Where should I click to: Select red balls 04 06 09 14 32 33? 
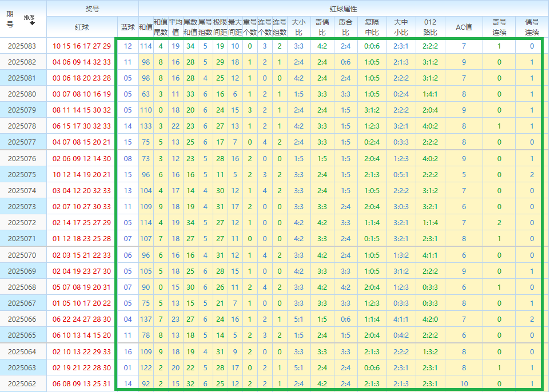(82, 62)
